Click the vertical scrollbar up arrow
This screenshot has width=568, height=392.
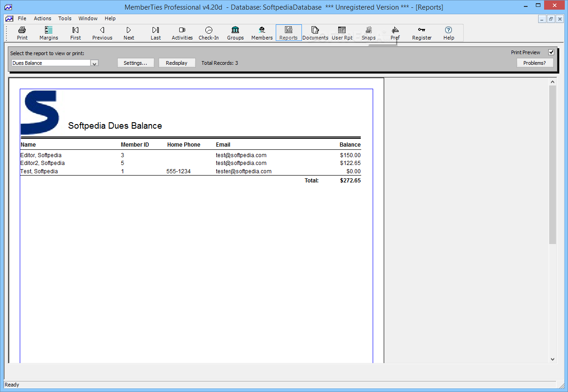(x=553, y=82)
